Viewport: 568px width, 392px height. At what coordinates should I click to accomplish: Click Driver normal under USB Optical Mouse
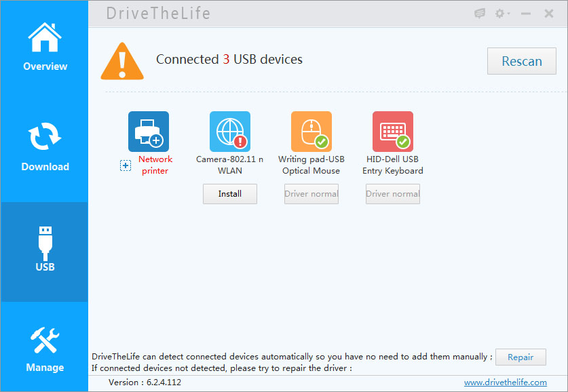click(x=311, y=194)
